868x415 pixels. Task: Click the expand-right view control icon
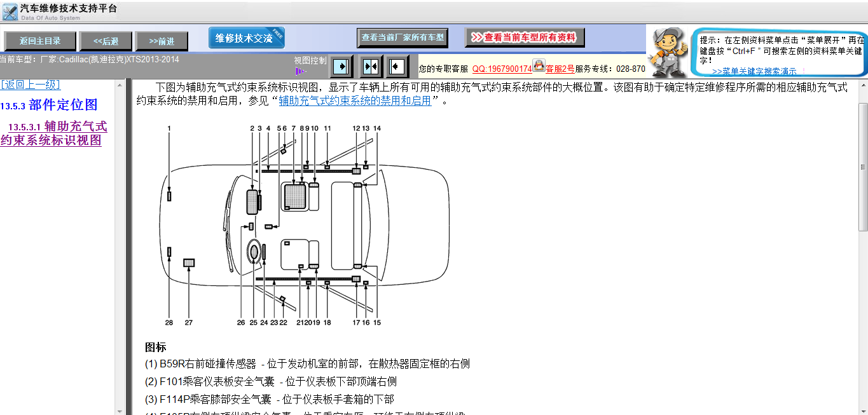point(341,65)
